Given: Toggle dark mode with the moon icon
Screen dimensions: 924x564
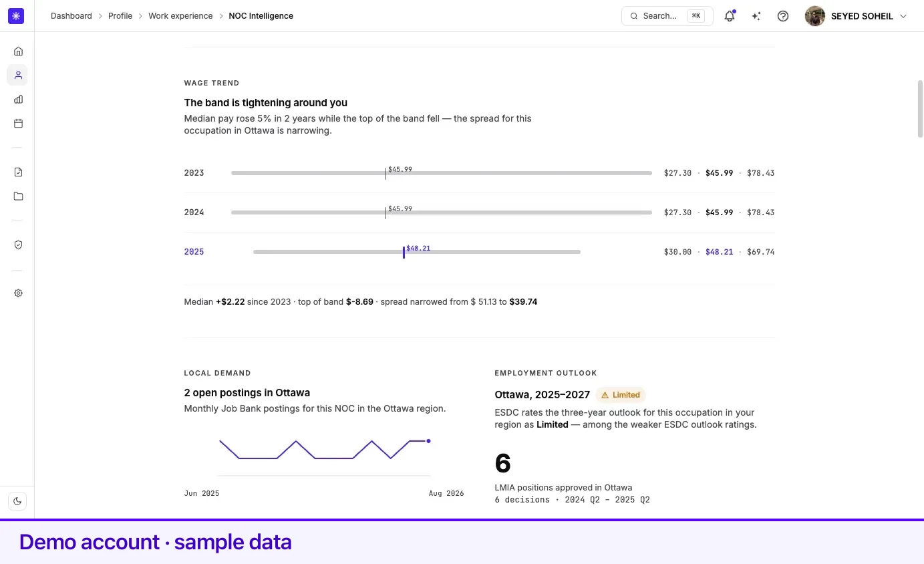Looking at the screenshot, I should click(x=18, y=501).
